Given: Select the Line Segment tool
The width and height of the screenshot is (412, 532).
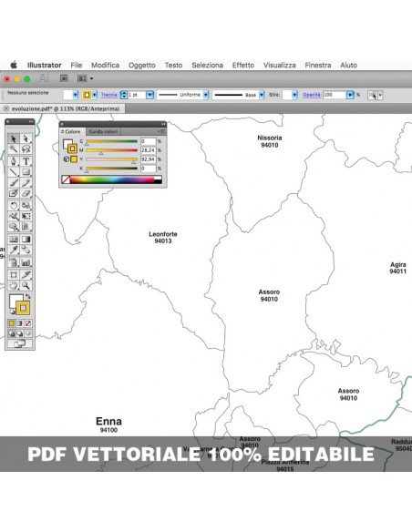Looking at the screenshot, I should [x=14, y=171].
